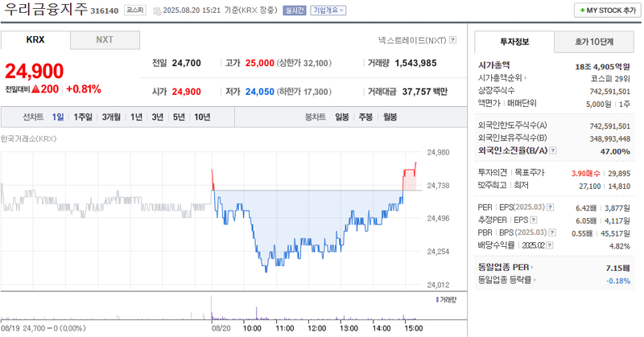Click the 전일 value 24,700

[187, 64]
